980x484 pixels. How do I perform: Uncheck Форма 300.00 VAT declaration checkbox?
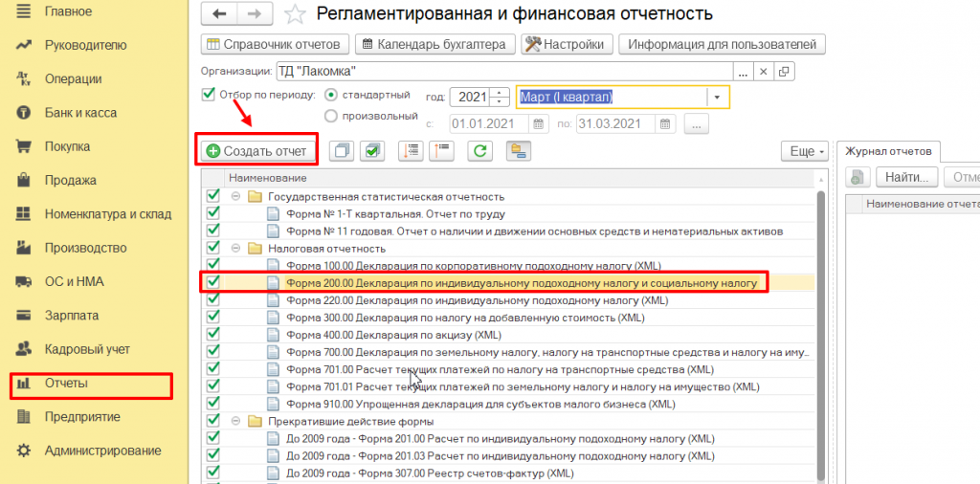point(212,317)
